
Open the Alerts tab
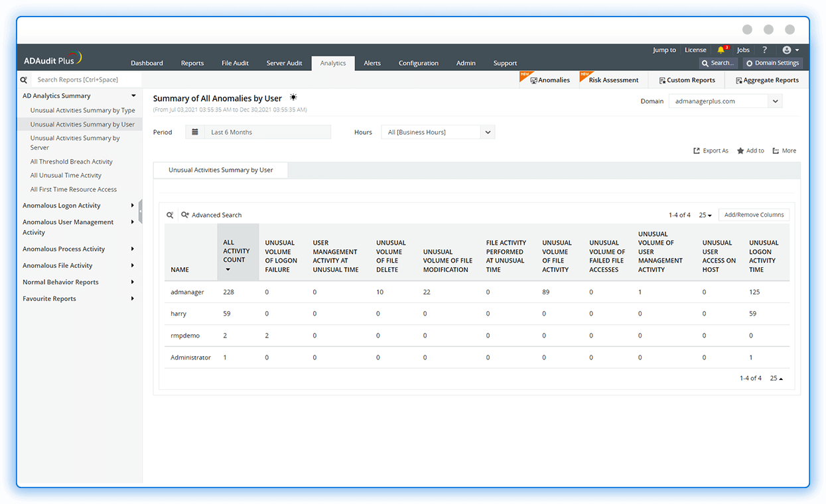[x=372, y=63]
